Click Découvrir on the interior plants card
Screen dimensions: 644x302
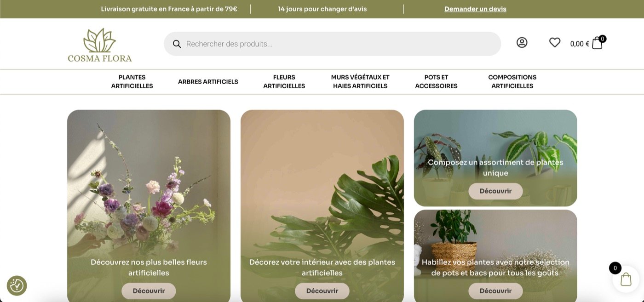pos(322,291)
